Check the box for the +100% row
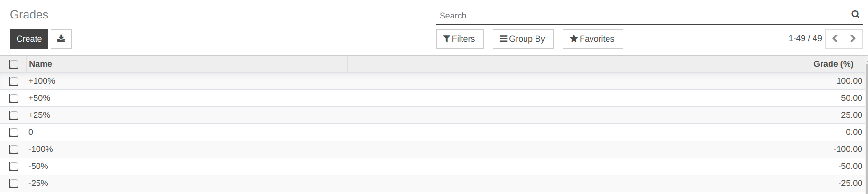Screen dimensions: 868x194 (x=14, y=81)
